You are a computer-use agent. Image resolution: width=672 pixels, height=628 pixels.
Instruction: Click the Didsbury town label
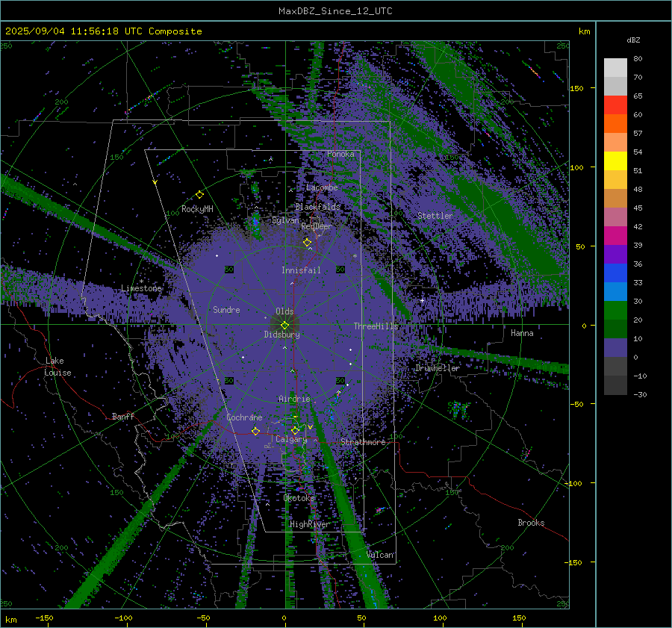click(x=281, y=335)
